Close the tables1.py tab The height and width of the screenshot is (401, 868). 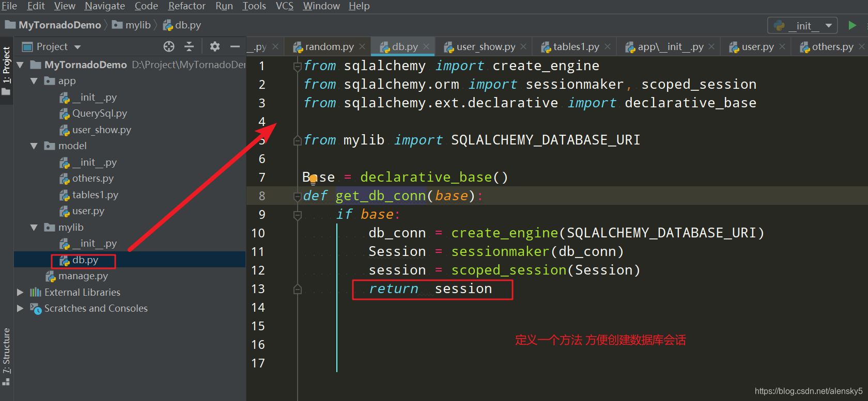(x=608, y=46)
